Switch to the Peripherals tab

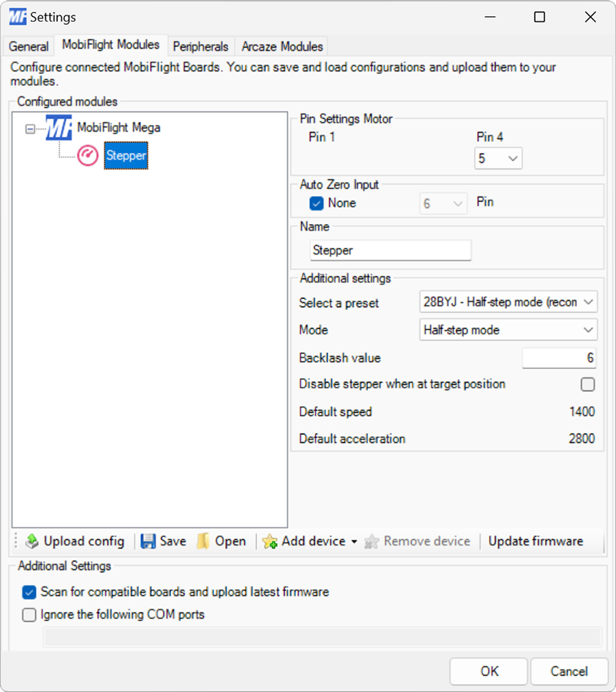(200, 46)
